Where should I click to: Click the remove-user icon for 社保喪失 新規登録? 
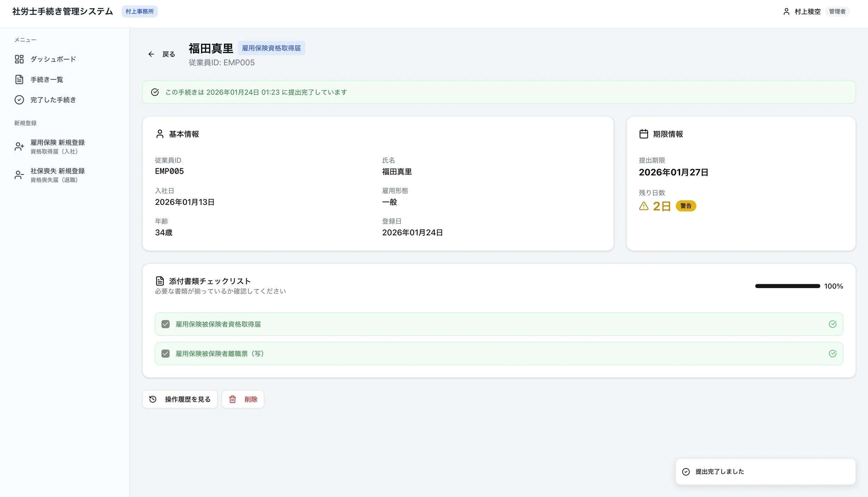point(19,175)
